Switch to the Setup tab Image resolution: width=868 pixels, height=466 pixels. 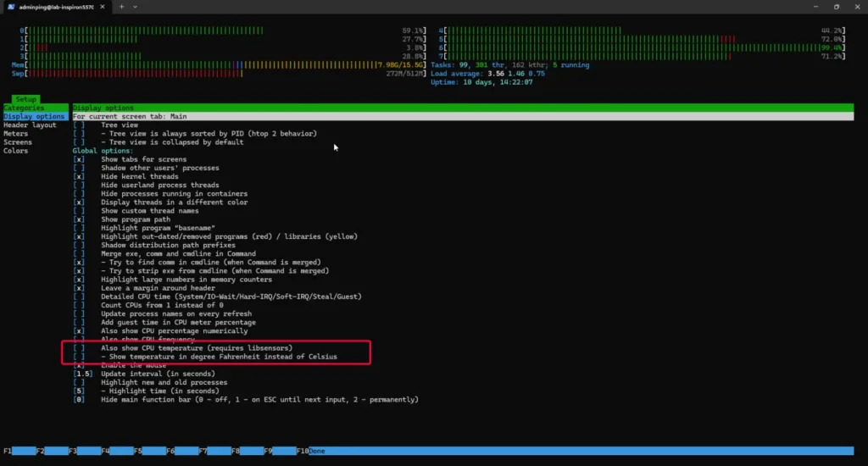click(x=25, y=99)
